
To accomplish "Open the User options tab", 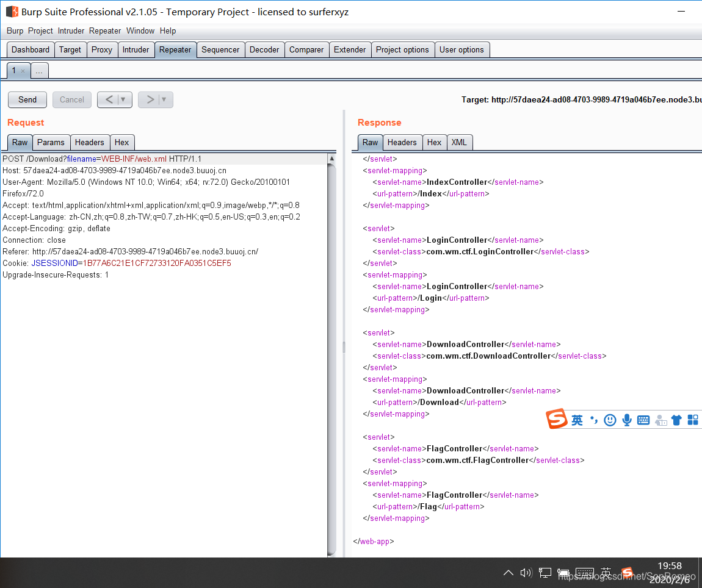I will [461, 49].
